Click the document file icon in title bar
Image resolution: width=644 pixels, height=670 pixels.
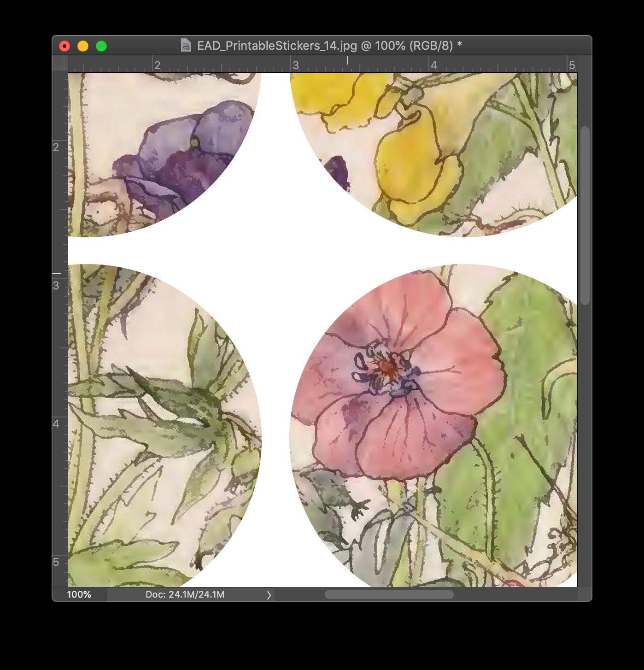click(186, 45)
